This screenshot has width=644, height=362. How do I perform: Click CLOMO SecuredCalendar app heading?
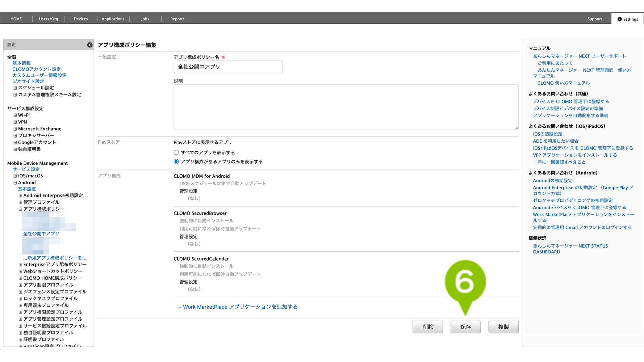point(201,259)
